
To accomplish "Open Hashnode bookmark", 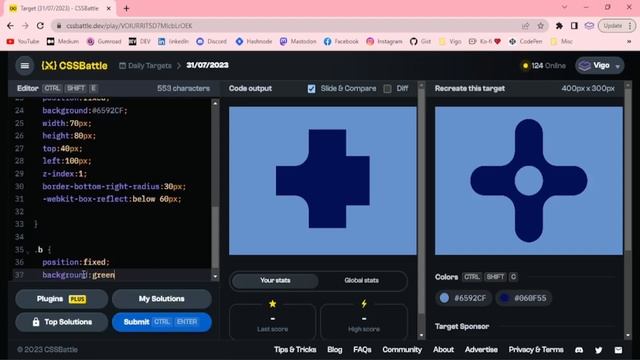I will [253, 42].
